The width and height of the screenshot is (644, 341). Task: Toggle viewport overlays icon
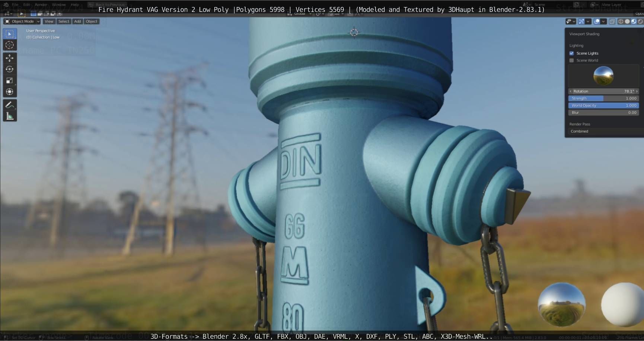(597, 22)
